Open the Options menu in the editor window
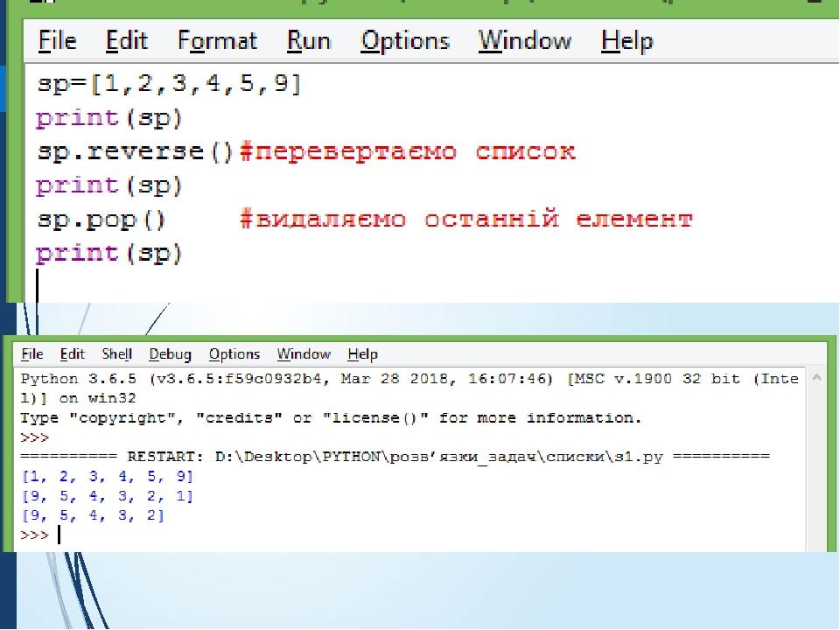Image resolution: width=840 pixels, height=630 pixels. 405,40
